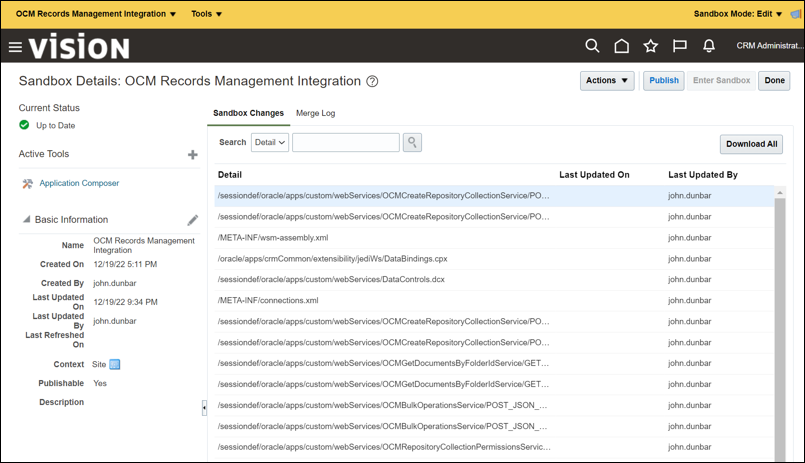805x463 pixels.
Task: Open CRM Administrator user menu
Action: click(x=770, y=46)
